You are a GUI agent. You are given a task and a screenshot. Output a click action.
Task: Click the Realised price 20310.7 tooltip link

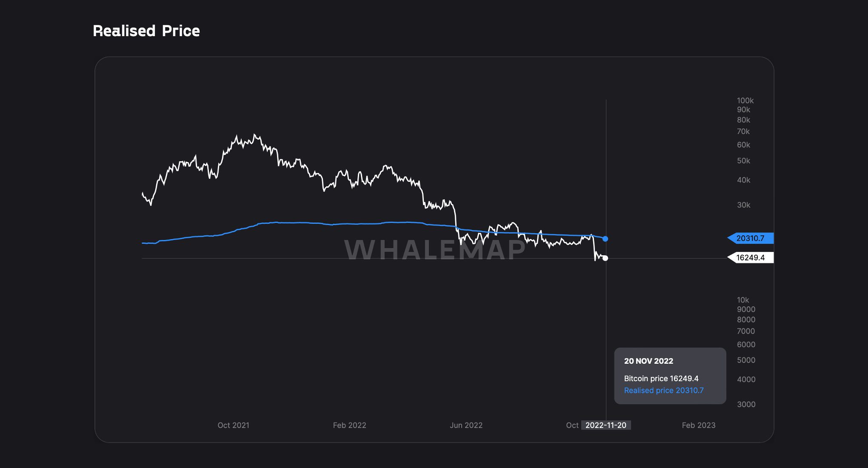[x=664, y=390]
